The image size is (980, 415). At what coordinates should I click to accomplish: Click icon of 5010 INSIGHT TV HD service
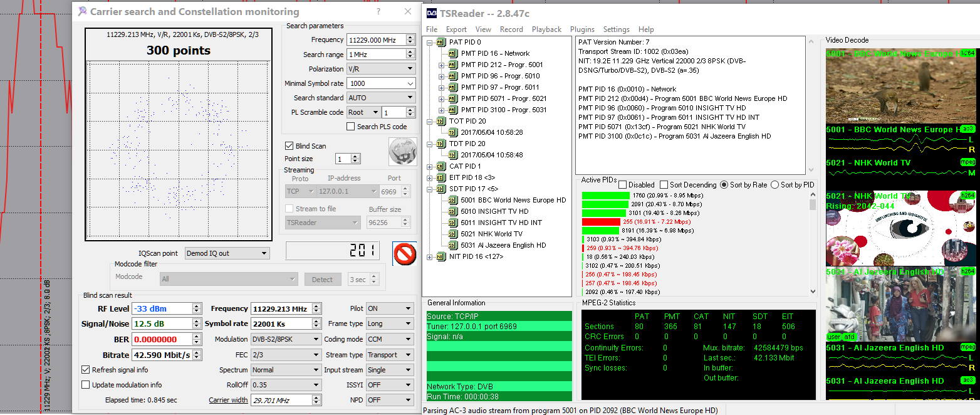[453, 211]
